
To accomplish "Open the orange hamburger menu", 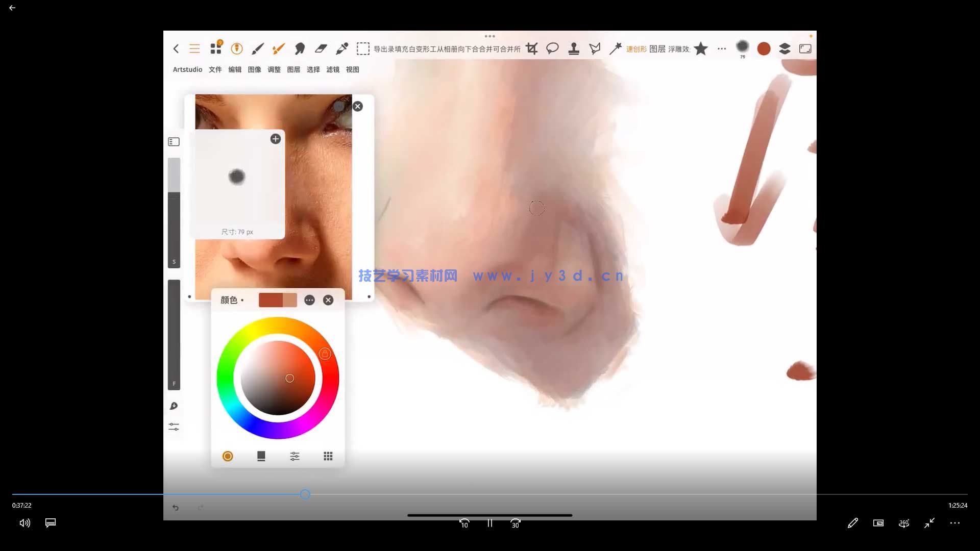I will click(194, 48).
